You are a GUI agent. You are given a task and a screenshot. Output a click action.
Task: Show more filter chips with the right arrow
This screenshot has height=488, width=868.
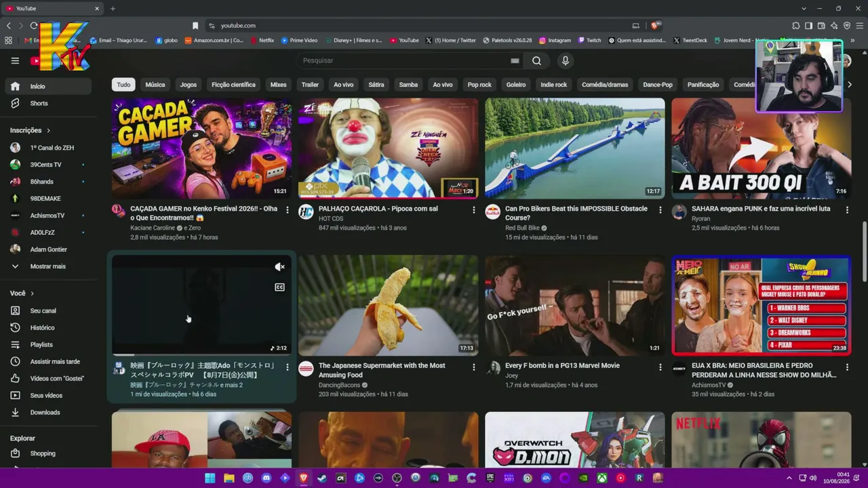849,85
